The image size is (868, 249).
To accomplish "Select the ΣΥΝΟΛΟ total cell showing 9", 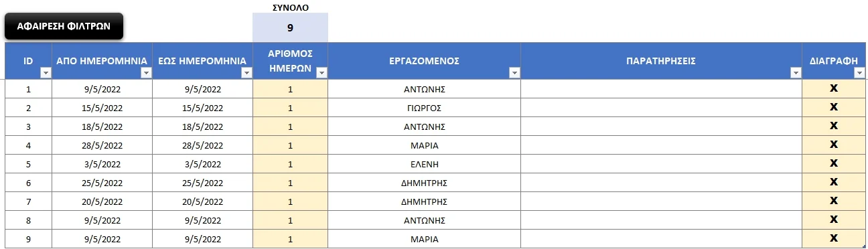I will tap(290, 28).
